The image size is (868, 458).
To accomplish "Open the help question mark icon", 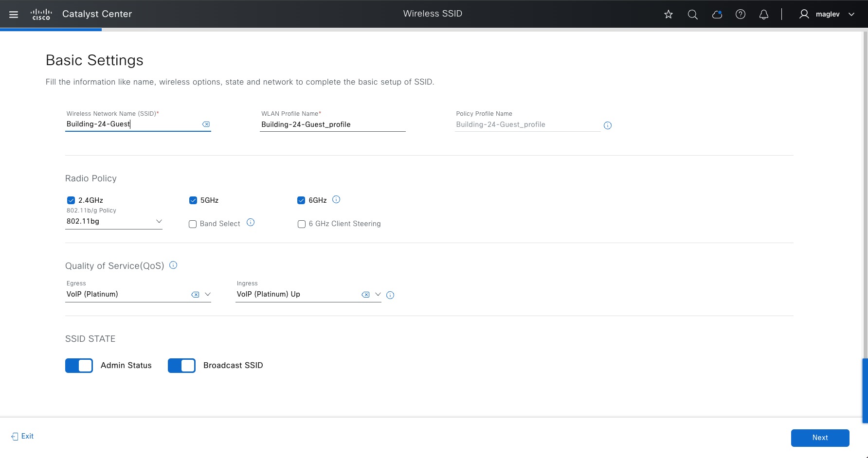I will click(x=741, y=15).
